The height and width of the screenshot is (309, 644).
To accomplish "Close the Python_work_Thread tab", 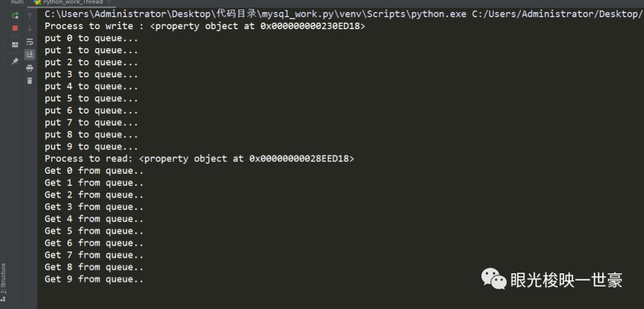I will (108, 2).
